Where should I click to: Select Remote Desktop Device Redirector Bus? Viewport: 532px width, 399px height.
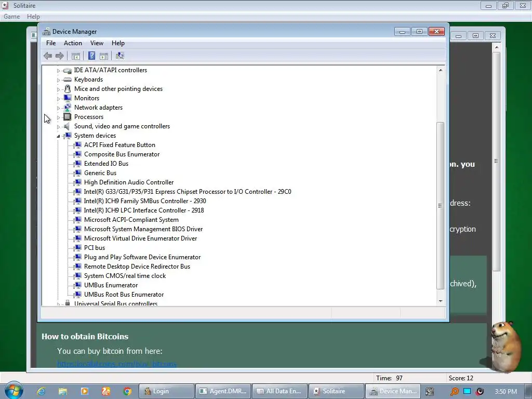pos(137,267)
